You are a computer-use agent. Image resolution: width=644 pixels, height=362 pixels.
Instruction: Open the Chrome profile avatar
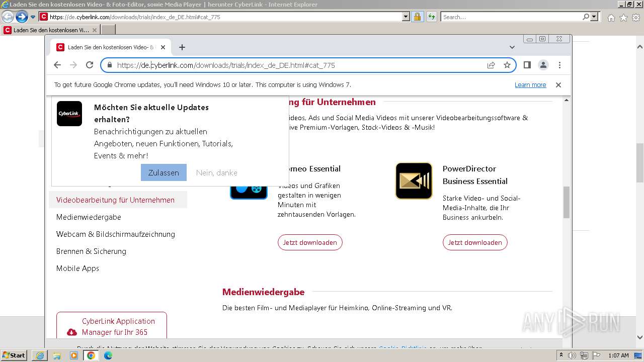(x=543, y=65)
